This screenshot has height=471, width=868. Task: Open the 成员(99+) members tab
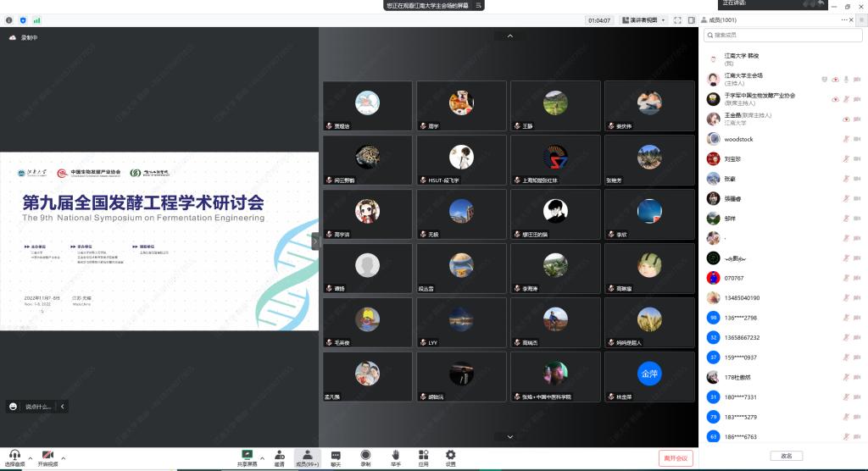(307, 457)
